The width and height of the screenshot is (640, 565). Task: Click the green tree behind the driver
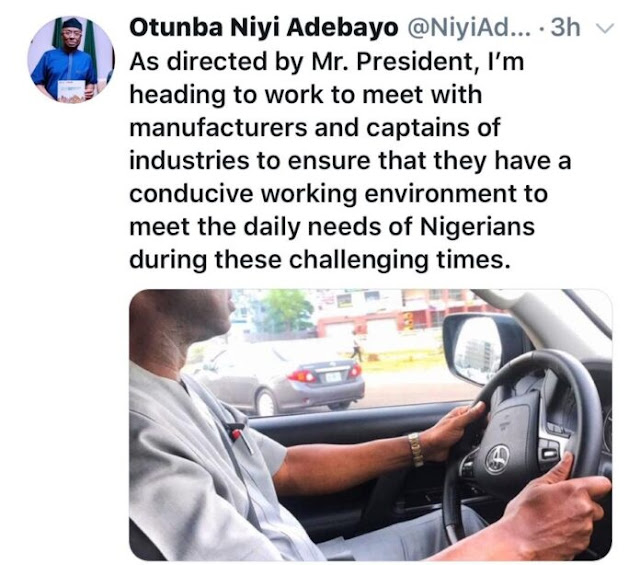pyautogui.click(x=286, y=312)
